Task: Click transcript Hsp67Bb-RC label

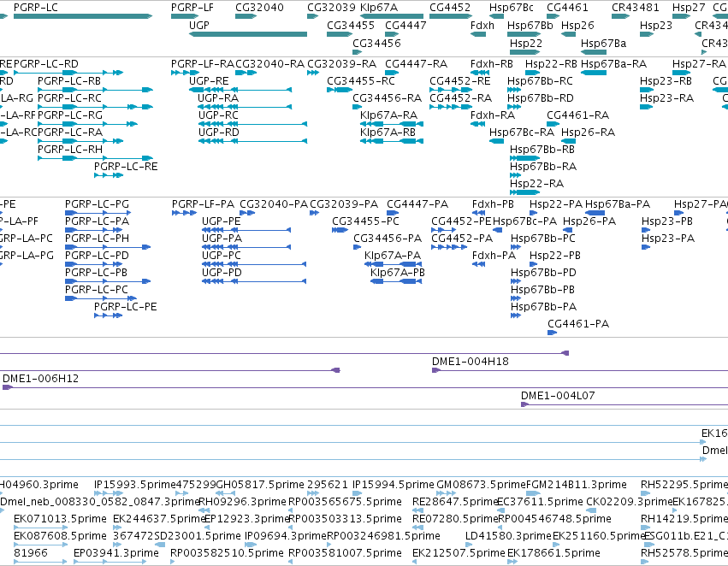Action: [x=540, y=81]
